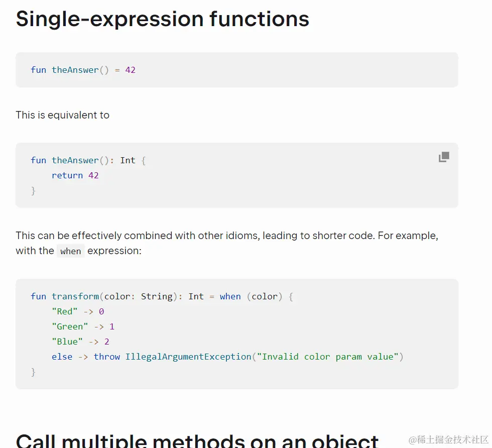The height and width of the screenshot is (448, 492).
Task: Click the Single-expression functions heading
Action: pyautogui.click(x=162, y=19)
